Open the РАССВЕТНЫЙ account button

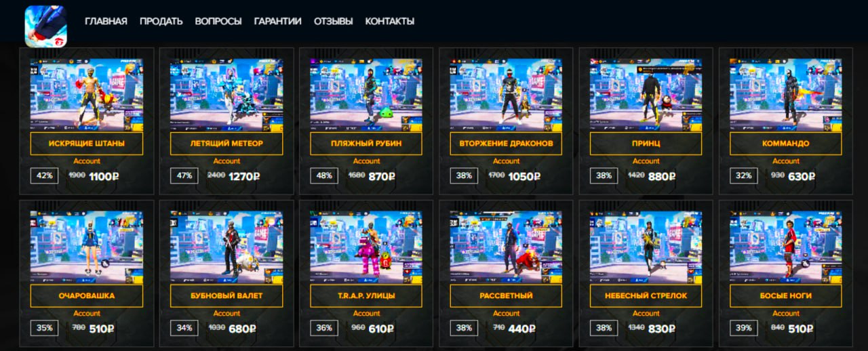coord(506,296)
